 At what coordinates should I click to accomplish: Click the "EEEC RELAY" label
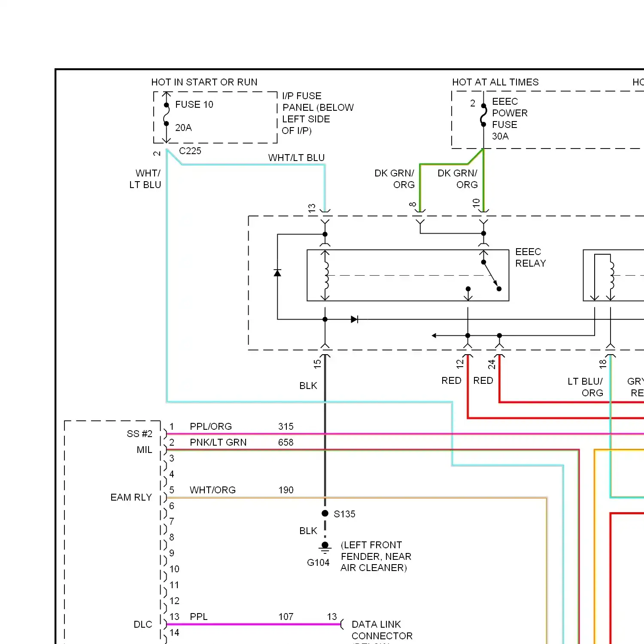click(x=530, y=257)
